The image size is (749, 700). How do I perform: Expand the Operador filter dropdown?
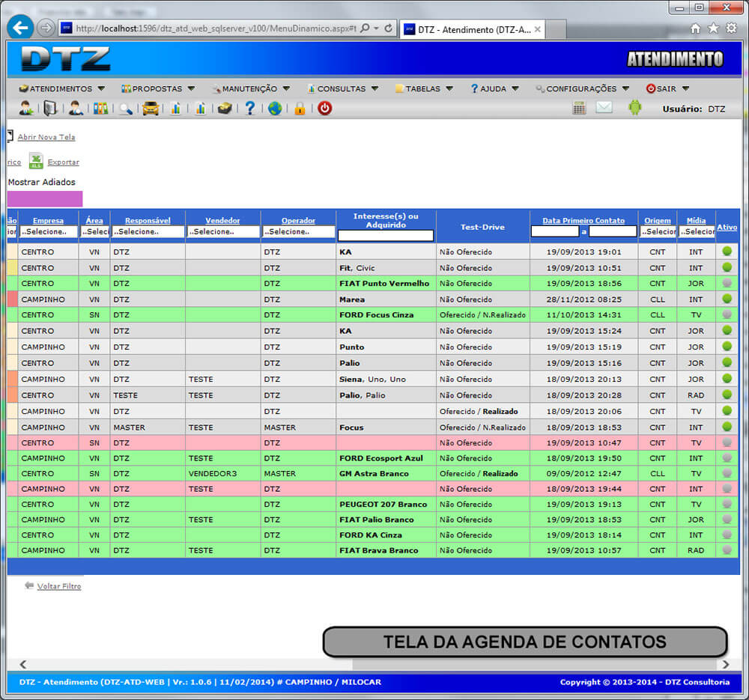[x=298, y=232]
